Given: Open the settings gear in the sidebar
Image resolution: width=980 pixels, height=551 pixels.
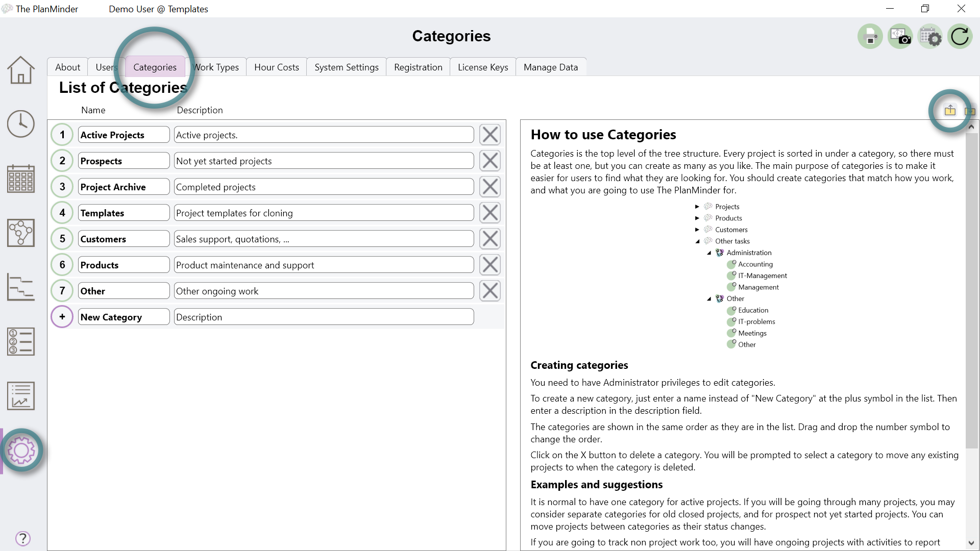Looking at the screenshot, I should 21,450.
